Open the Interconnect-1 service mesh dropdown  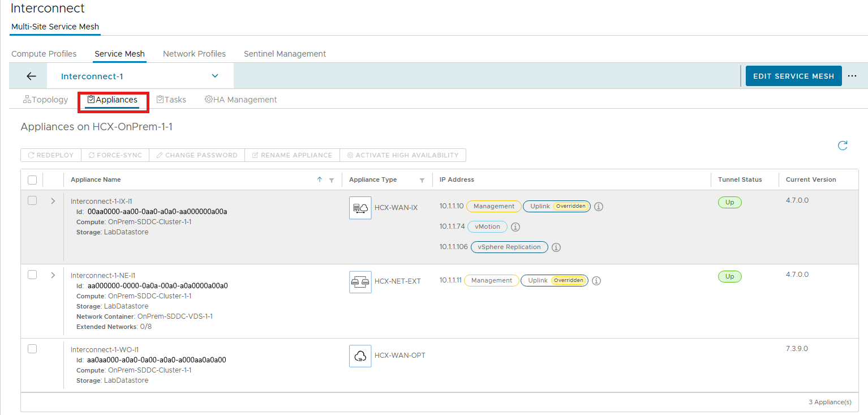pyautogui.click(x=140, y=76)
